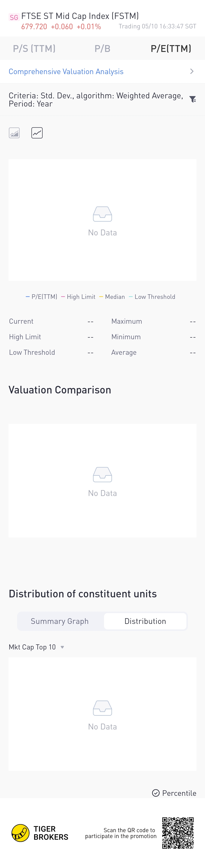
Task: Select the P/E(TTM) tab
Action: coord(171,49)
